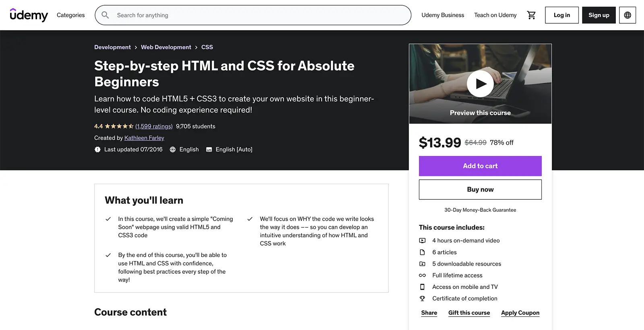
Task: Click the Udemy logo
Action: [x=29, y=15]
